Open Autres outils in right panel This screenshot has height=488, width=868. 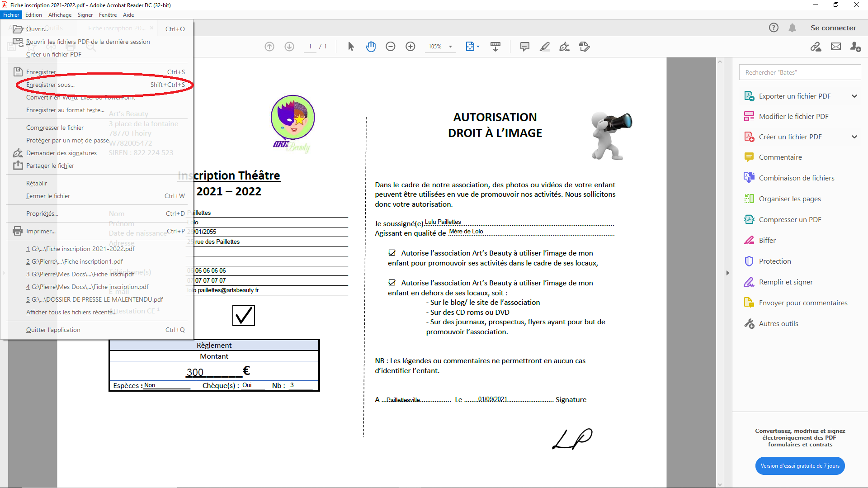point(778,324)
